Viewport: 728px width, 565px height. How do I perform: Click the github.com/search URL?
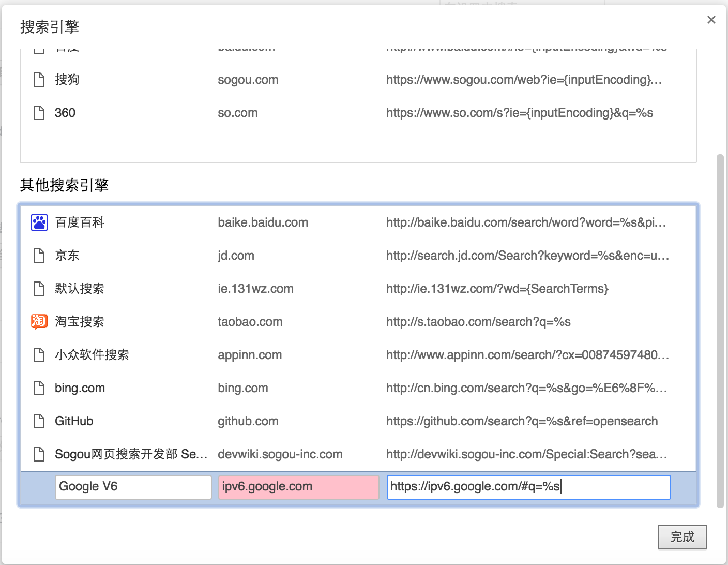click(x=522, y=421)
